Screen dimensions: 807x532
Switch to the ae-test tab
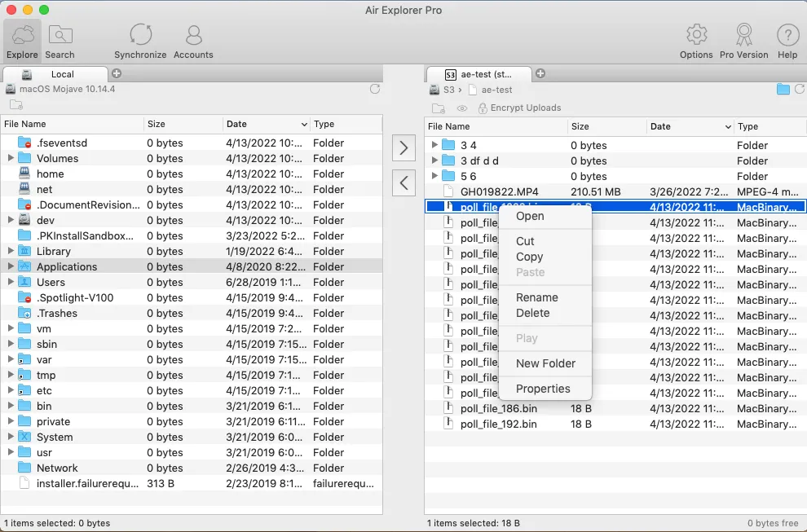click(478, 75)
